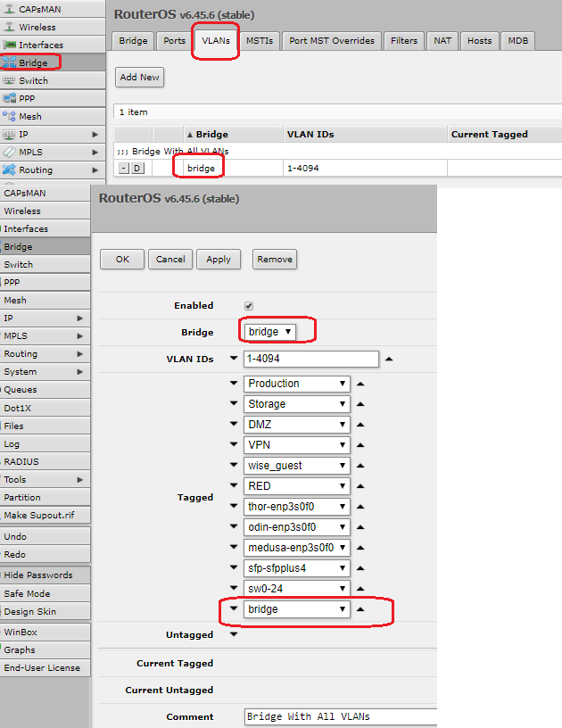Click the down arrow left of VLAN IDs field
The image size is (562, 728).
(234, 358)
